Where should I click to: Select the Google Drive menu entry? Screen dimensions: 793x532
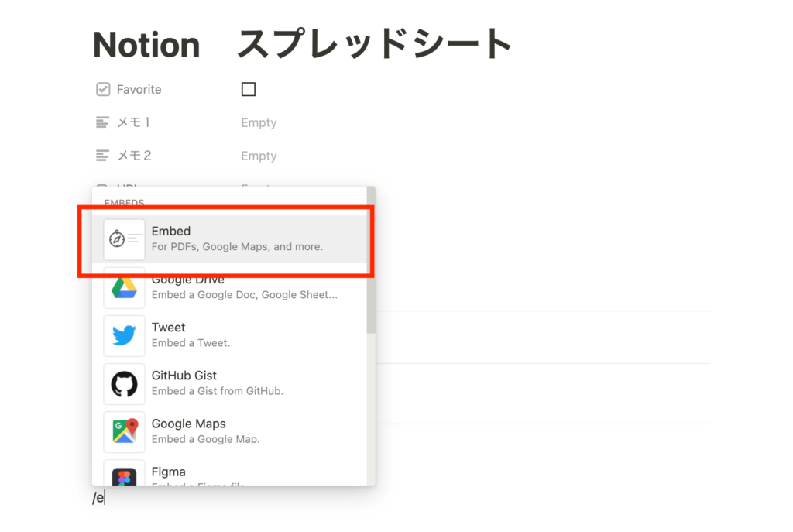225,287
